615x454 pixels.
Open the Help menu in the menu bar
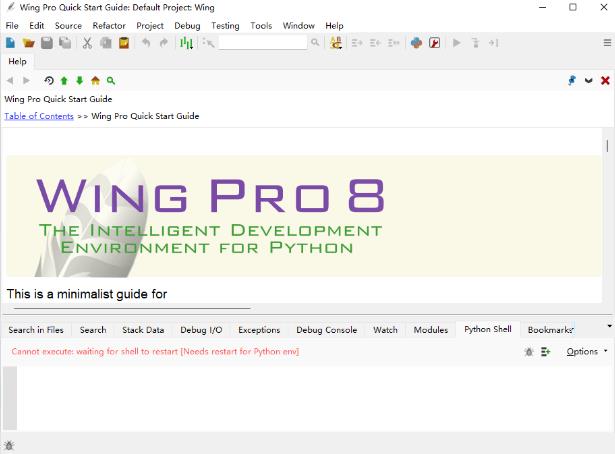point(334,25)
